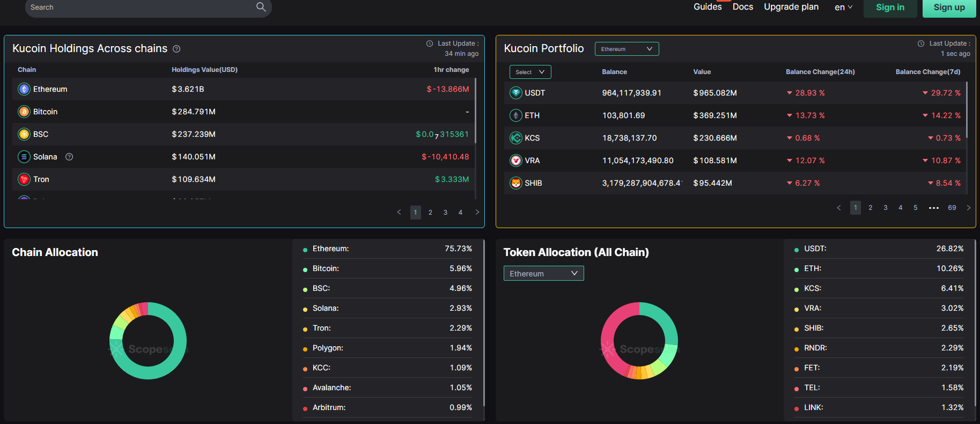The width and height of the screenshot is (980, 424).
Task: Expand Ethereum dropdown under Token Allocation
Action: (x=543, y=274)
